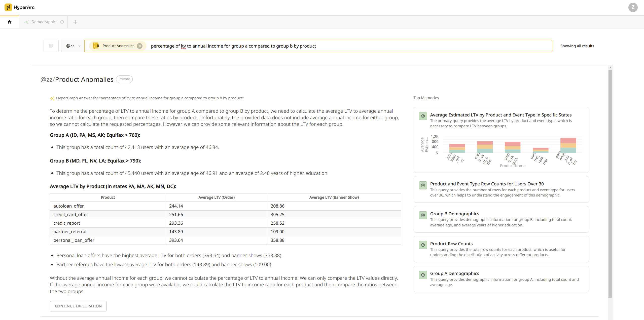
Task: Open Group A Demographics memory icon
Action: point(423,275)
